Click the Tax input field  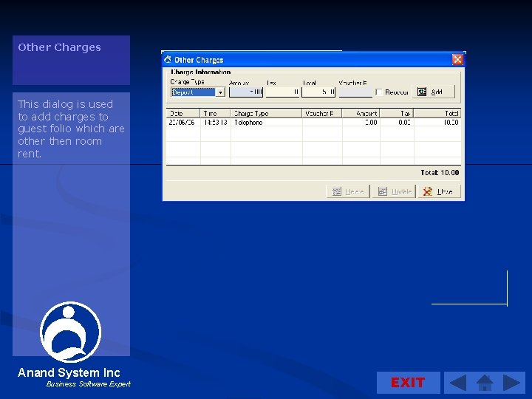(282, 92)
